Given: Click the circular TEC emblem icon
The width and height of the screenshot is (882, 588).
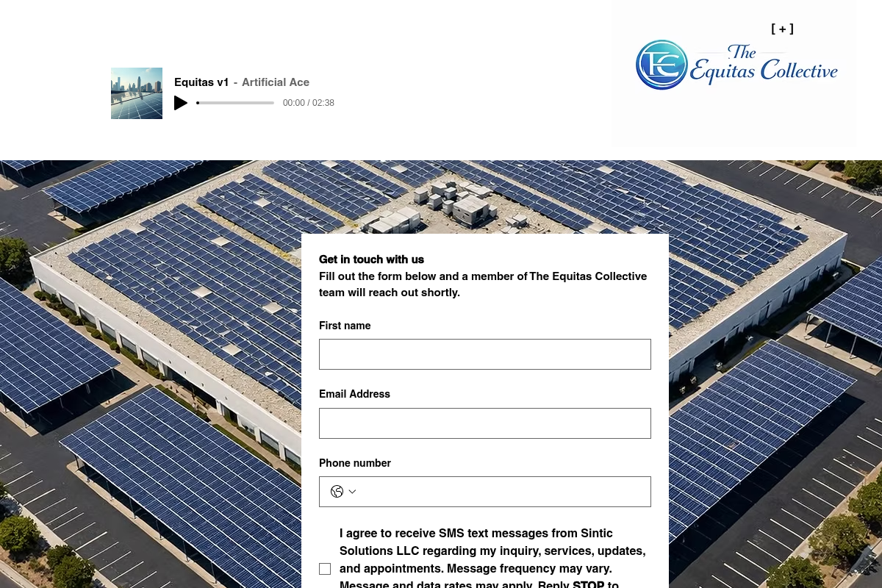Looking at the screenshot, I should point(661,65).
